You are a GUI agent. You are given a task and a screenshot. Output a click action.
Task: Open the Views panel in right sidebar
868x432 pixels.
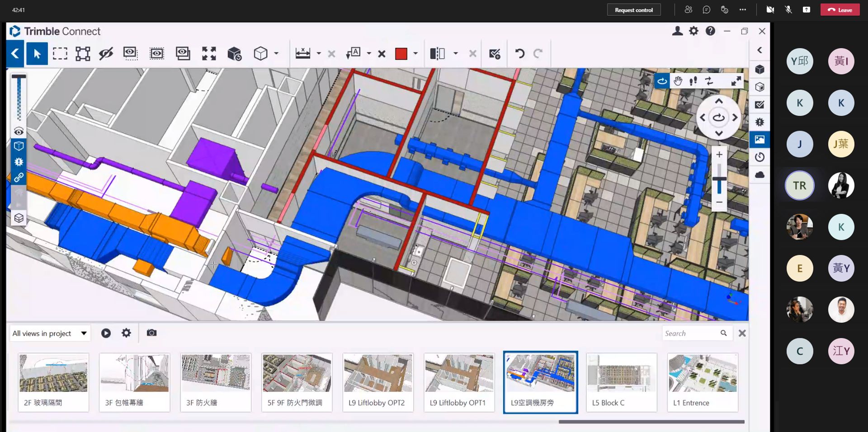759,140
